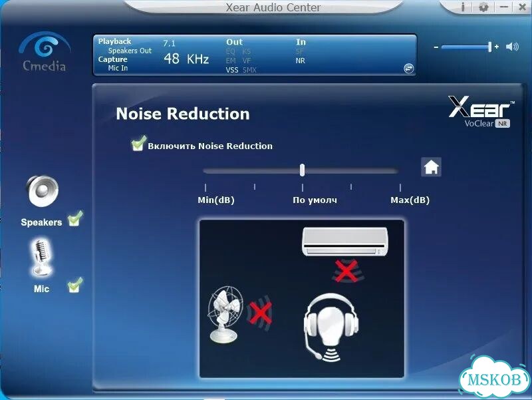Click the VSS indicator under Out
This screenshot has height=400, width=532.
232,71
